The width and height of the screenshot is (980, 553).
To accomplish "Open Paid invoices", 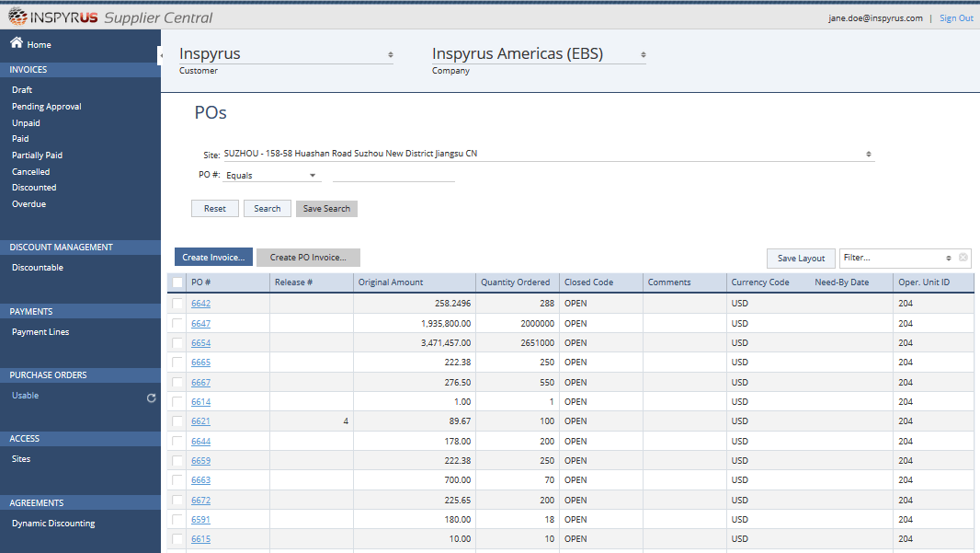I will coord(20,139).
